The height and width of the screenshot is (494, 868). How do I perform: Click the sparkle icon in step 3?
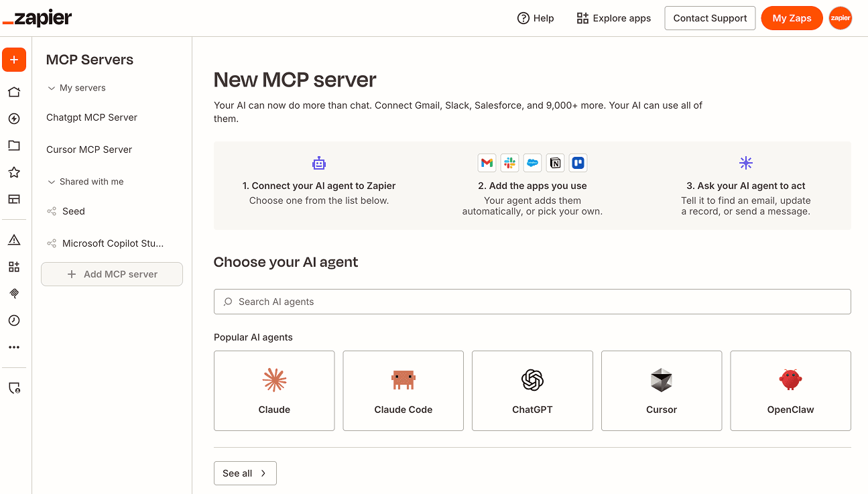coord(746,163)
